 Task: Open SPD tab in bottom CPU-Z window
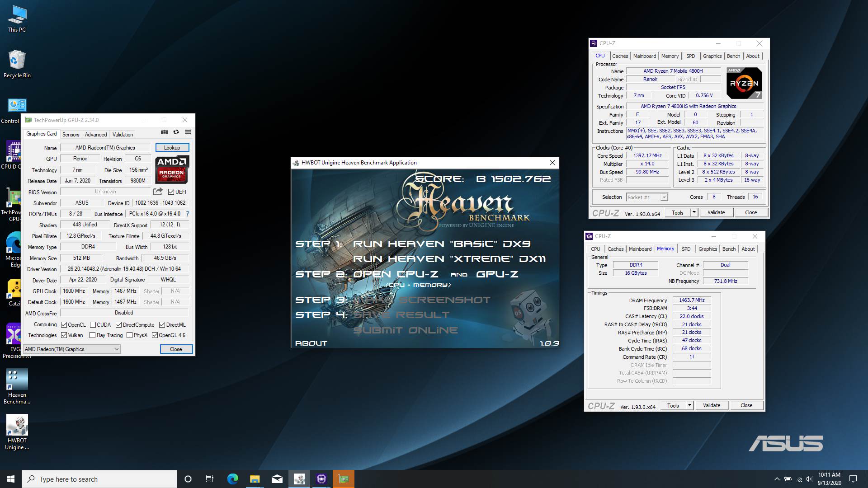pyautogui.click(x=686, y=249)
